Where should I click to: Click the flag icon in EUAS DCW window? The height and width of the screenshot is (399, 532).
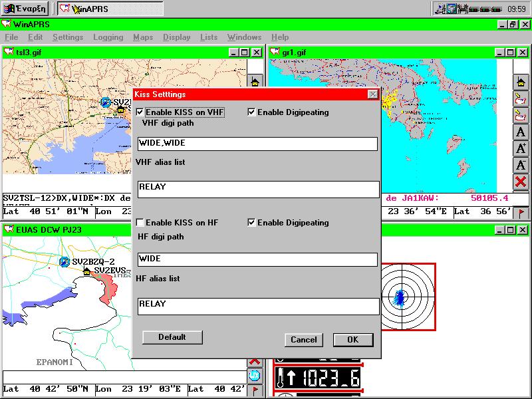[255, 390]
